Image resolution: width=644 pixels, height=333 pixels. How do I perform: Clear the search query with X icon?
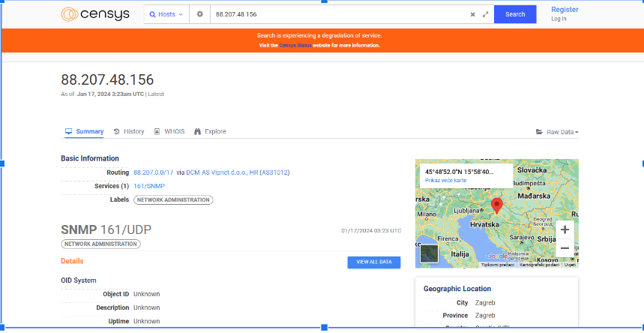point(472,14)
